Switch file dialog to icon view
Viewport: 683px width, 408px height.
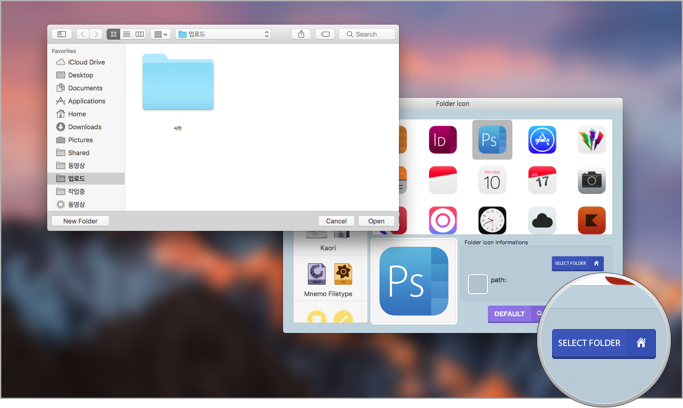(x=113, y=34)
